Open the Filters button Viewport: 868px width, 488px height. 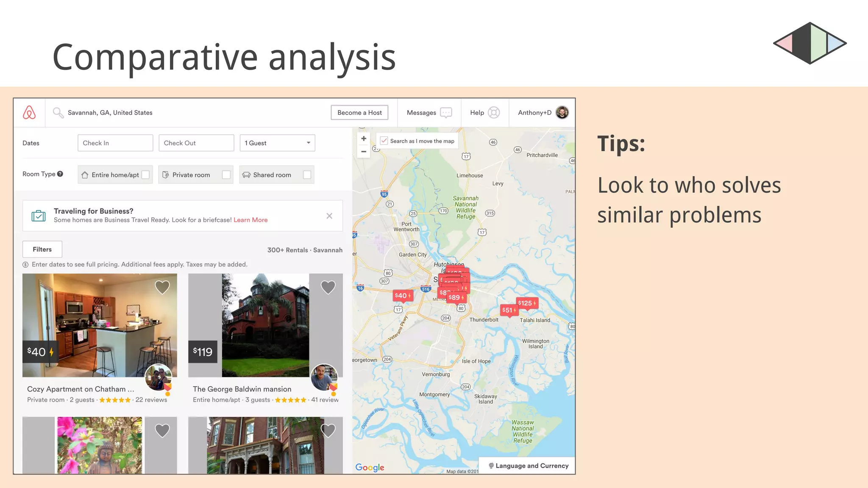coord(42,249)
